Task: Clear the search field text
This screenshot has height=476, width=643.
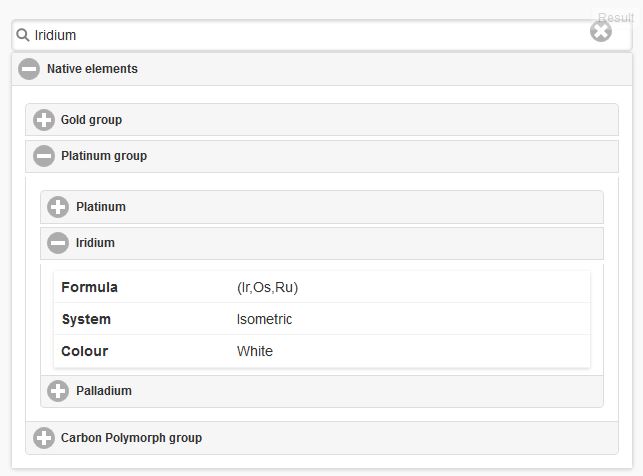Action: pos(600,32)
